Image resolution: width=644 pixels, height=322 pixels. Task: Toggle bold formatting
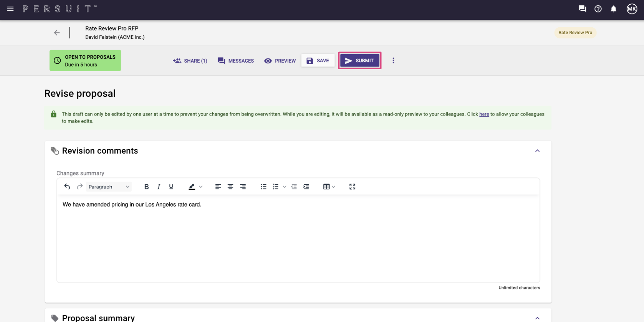[146, 187]
